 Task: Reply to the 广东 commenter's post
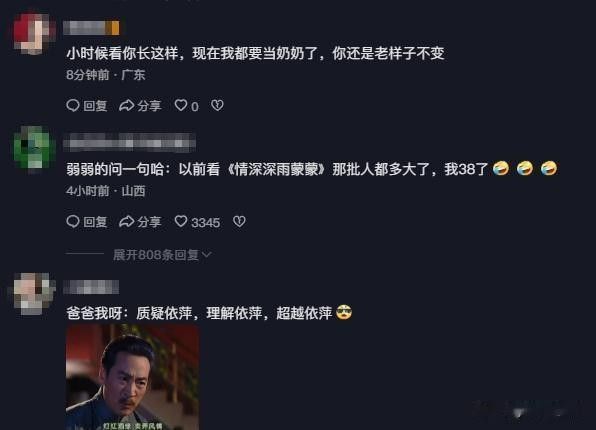pos(87,105)
